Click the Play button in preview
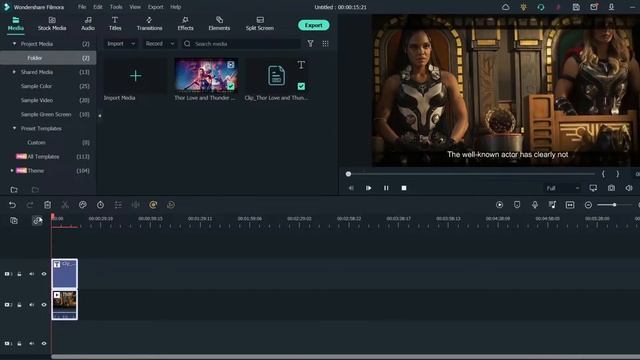Viewport: 640px width, 360px height. [x=368, y=188]
